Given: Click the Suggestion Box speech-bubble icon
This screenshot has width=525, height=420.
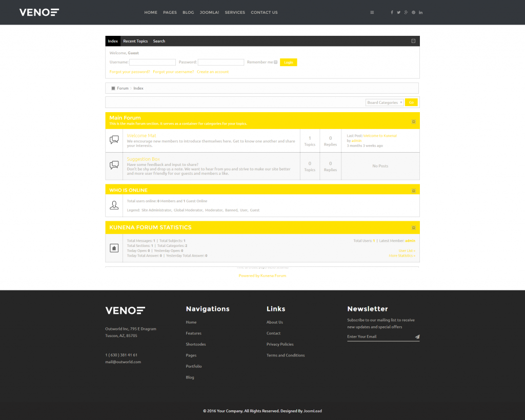Looking at the screenshot, I should (114, 164).
